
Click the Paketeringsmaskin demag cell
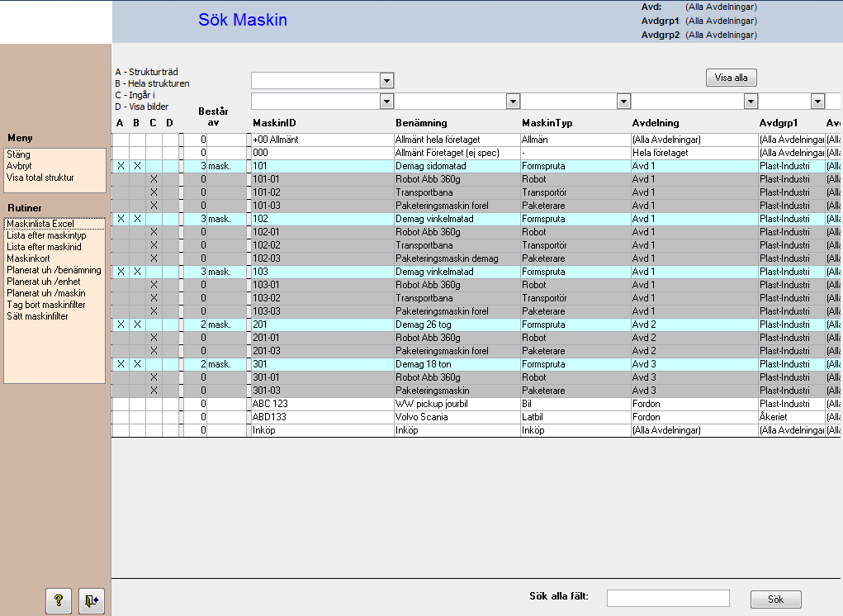(457, 258)
